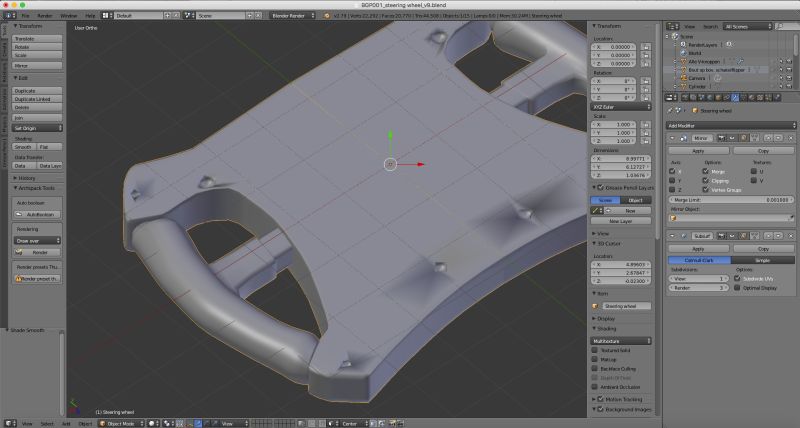Click the Properties editor type icon
The width and height of the screenshot is (800, 428).
click(671, 97)
